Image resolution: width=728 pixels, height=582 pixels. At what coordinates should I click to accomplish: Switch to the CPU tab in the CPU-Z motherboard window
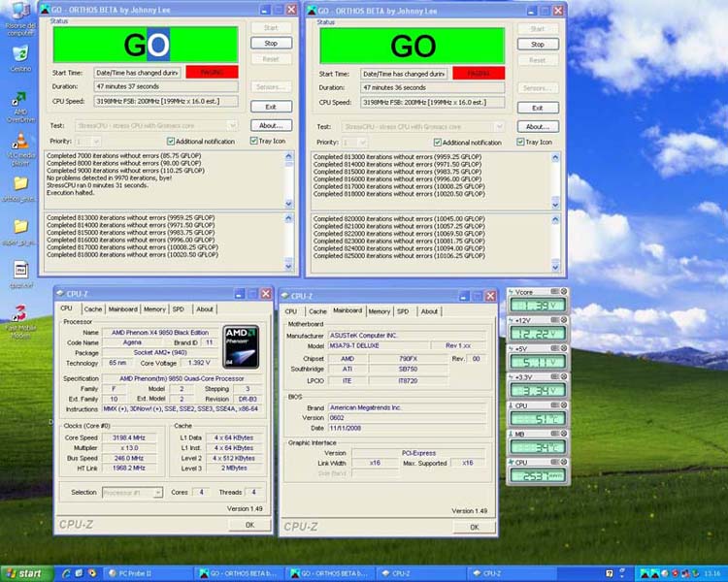291,311
